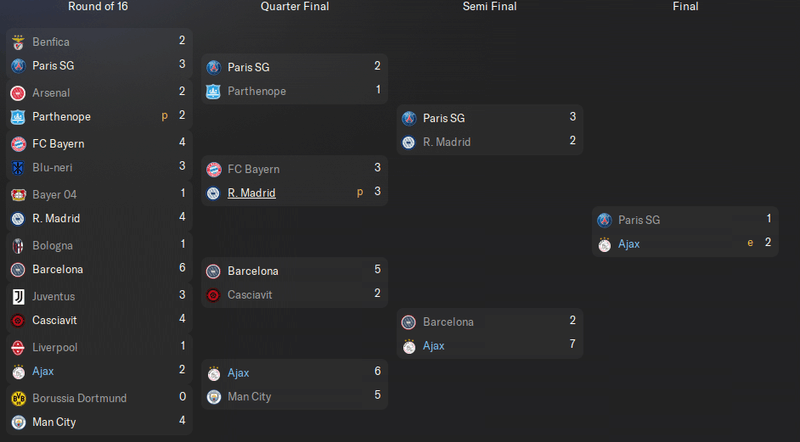Click the Parthenope name in Quarter Final

point(257,91)
